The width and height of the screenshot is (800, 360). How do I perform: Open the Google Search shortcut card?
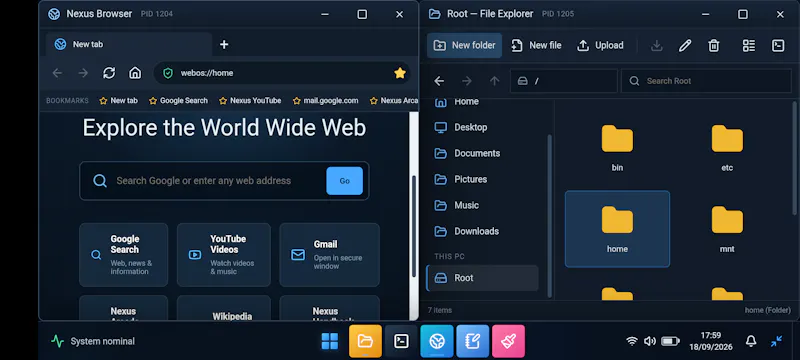[x=123, y=254]
